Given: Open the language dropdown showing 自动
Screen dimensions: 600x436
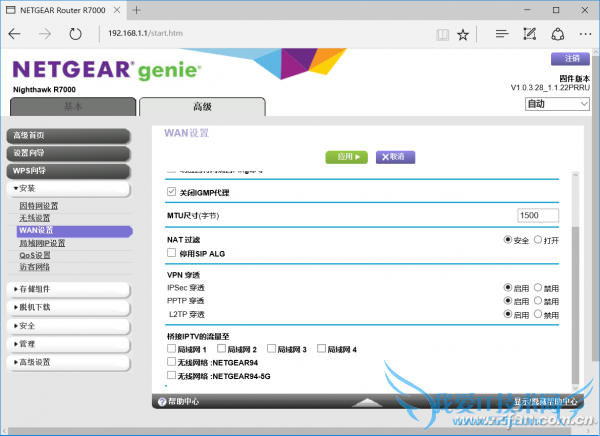Looking at the screenshot, I should [x=557, y=104].
